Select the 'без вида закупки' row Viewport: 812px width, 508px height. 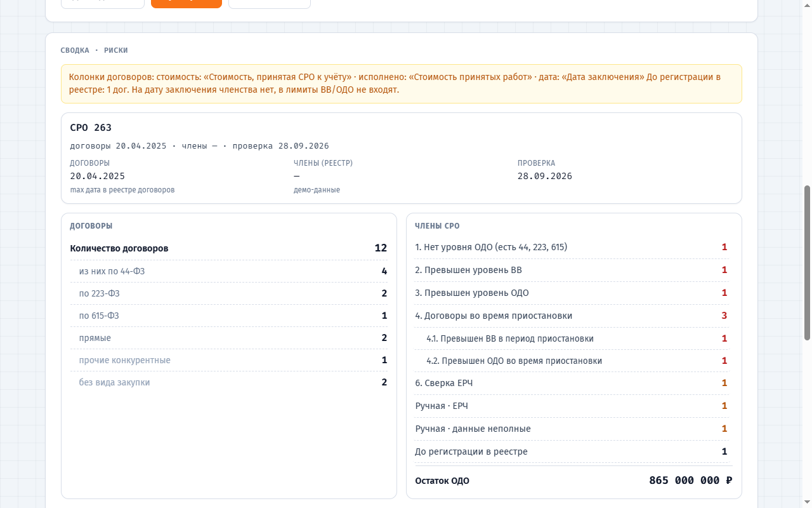[228, 382]
